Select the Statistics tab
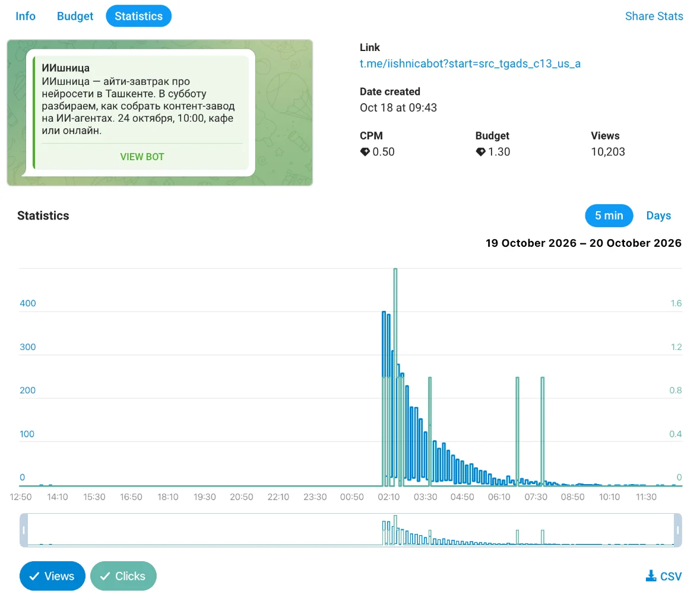The width and height of the screenshot is (700, 598). [138, 16]
